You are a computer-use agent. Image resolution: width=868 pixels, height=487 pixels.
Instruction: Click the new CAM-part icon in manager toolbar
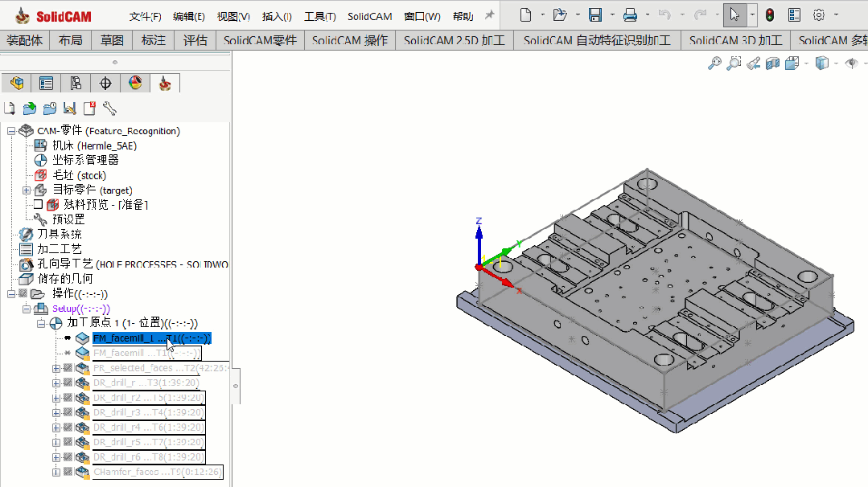10,108
